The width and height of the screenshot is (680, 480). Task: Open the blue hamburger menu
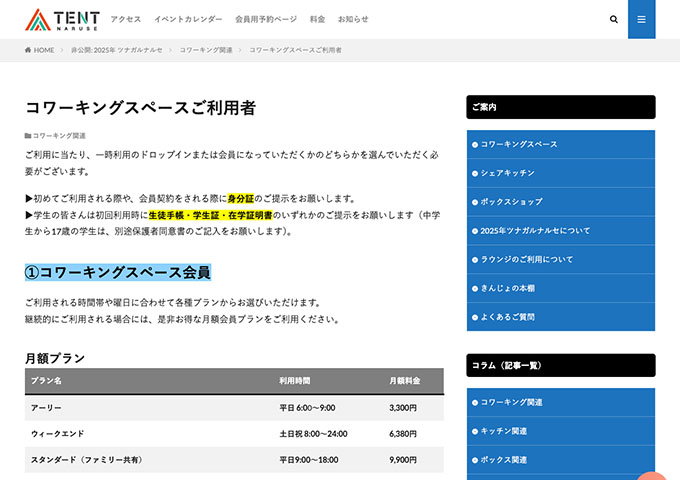pyautogui.click(x=641, y=19)
